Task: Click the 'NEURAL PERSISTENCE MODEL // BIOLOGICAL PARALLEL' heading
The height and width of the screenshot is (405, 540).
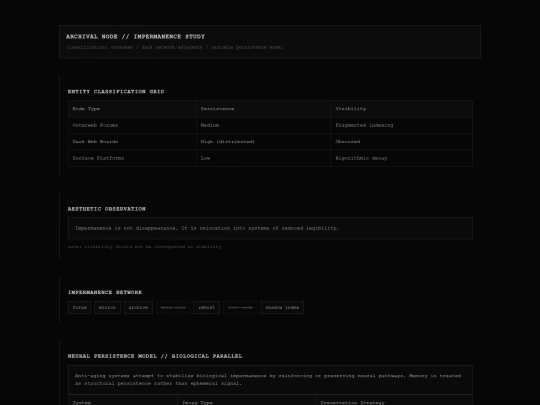Action: coord(155,356)
